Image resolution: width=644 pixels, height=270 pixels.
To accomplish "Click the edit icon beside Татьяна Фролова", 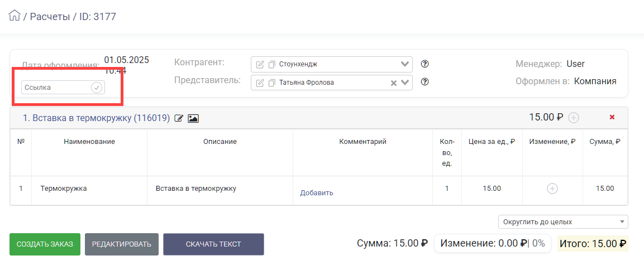I will (x=260, y=83).
